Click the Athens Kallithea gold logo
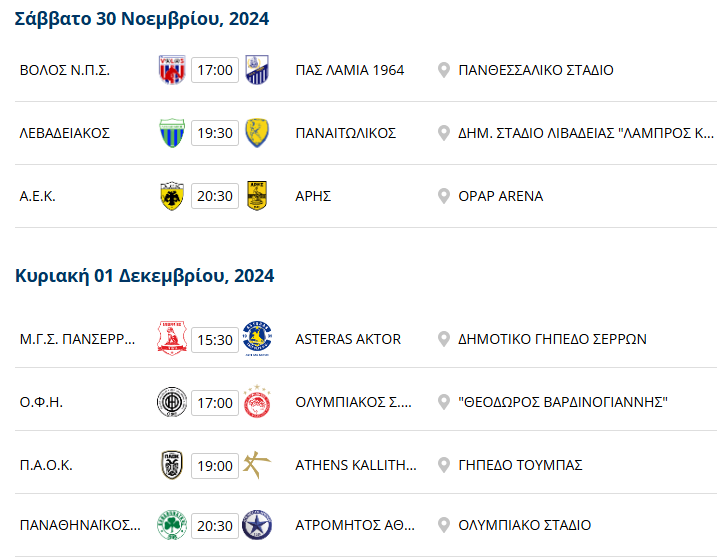 (257, 465)
